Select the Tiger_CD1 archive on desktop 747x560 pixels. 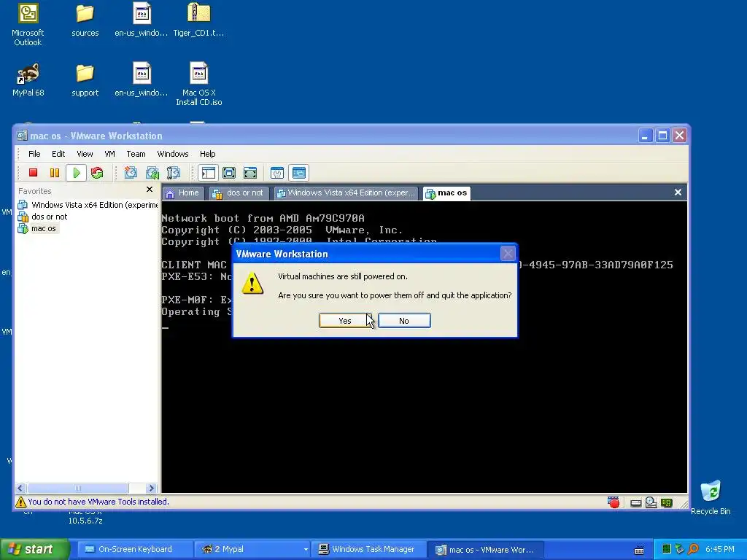198,20
